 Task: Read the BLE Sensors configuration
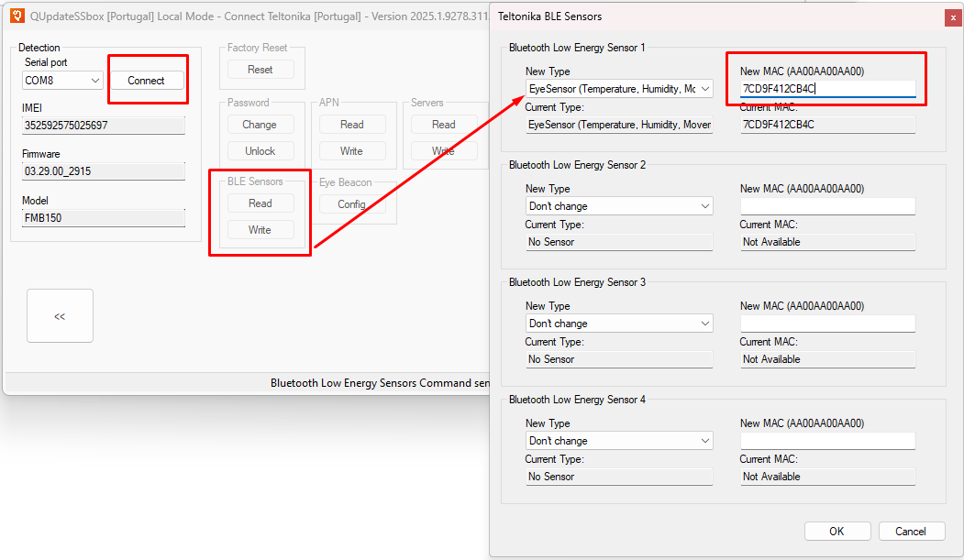260,203
